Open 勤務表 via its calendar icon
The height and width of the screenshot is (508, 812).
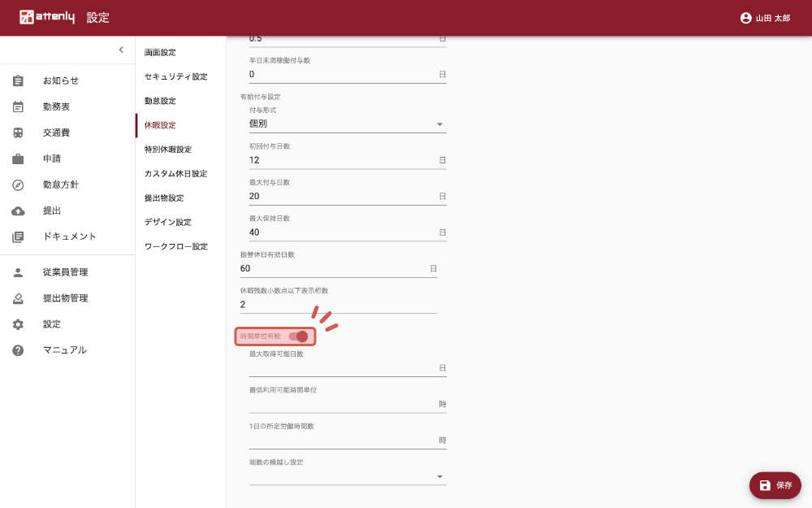18,106
